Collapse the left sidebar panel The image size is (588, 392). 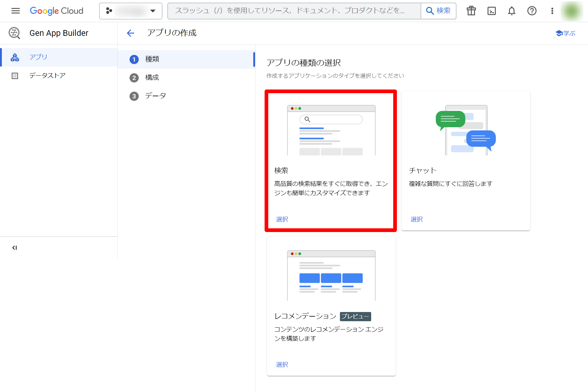point(14,248)
